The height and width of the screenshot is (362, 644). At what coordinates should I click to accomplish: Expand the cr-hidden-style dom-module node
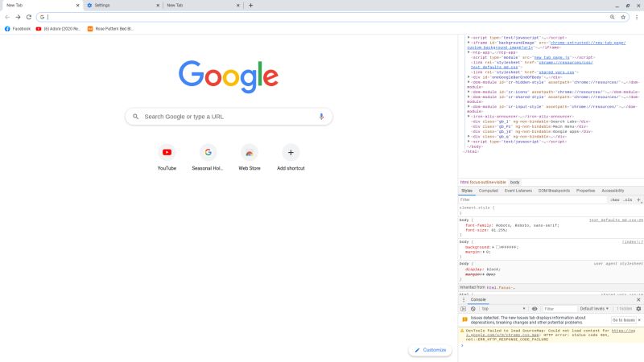click(x=469, y=82)
